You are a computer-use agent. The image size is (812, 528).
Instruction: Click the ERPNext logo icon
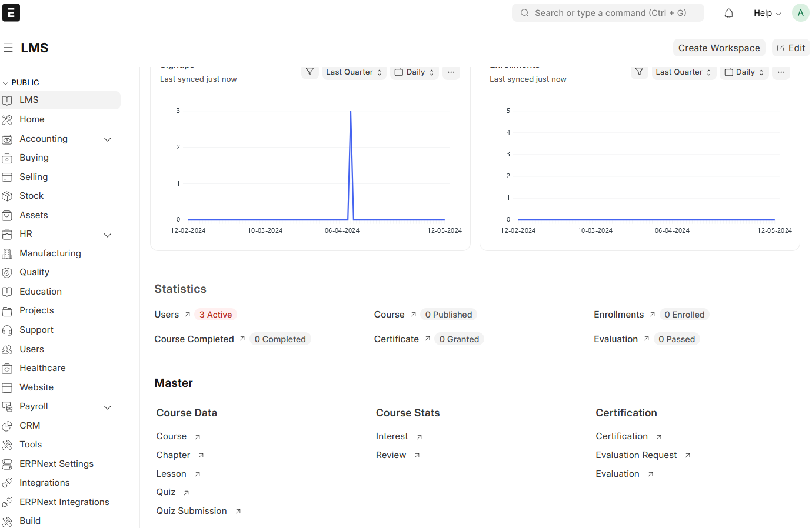tap(11, 13)
